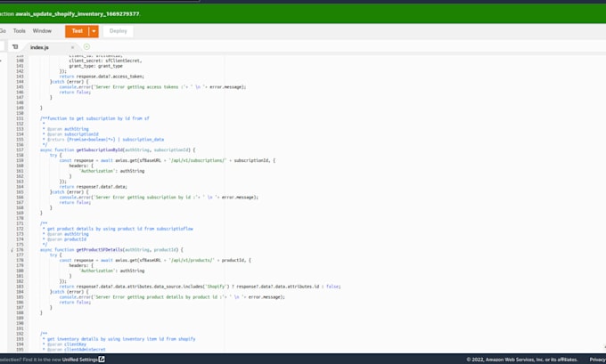Click the gutter marker beside line 176
Viewport: 606px width, 364px height.
12,250
